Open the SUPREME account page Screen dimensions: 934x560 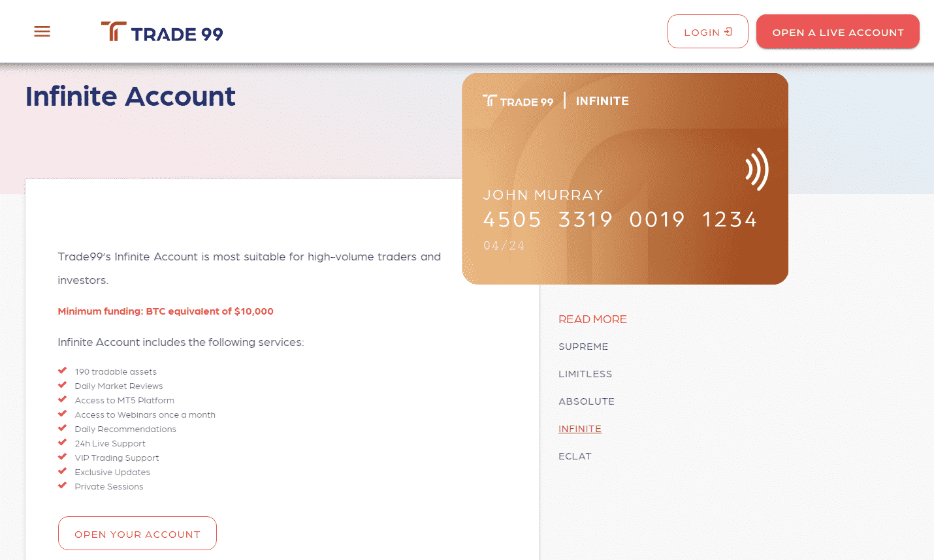click(583, 347)
